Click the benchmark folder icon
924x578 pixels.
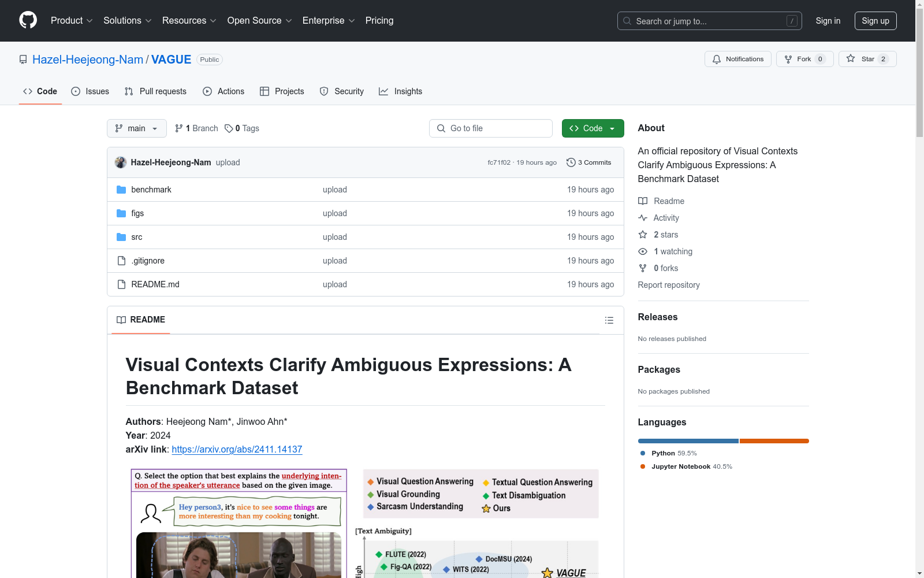[121, 190]
